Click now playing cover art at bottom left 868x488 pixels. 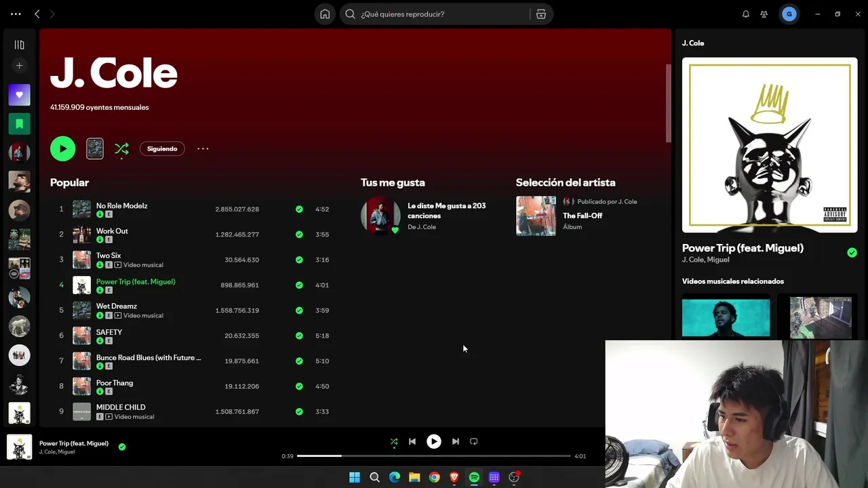tap(19, 447)
